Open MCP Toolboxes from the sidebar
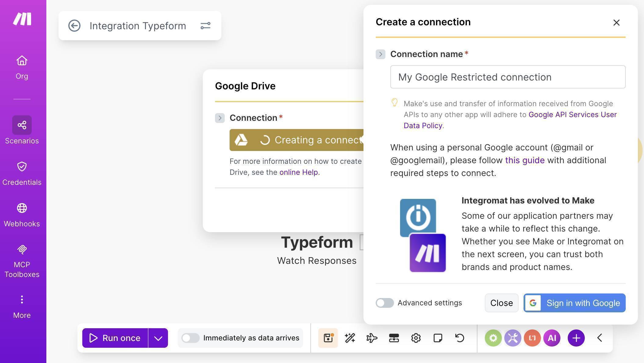 (22, 250)
